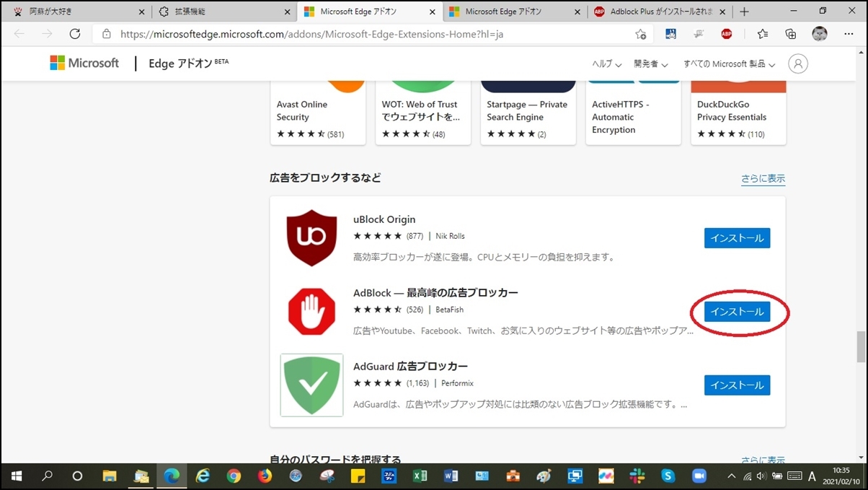
Task: Open the system tray volume icon
Action: pos(761,476)
